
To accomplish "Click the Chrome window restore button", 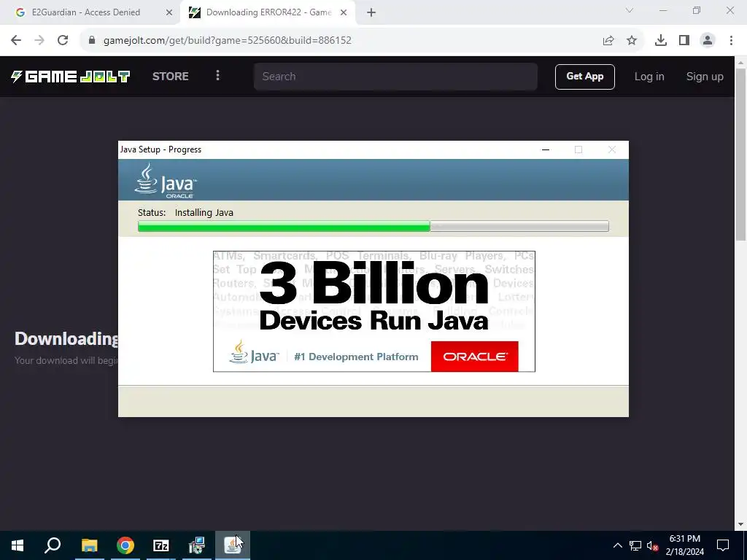I will point(697,10).
